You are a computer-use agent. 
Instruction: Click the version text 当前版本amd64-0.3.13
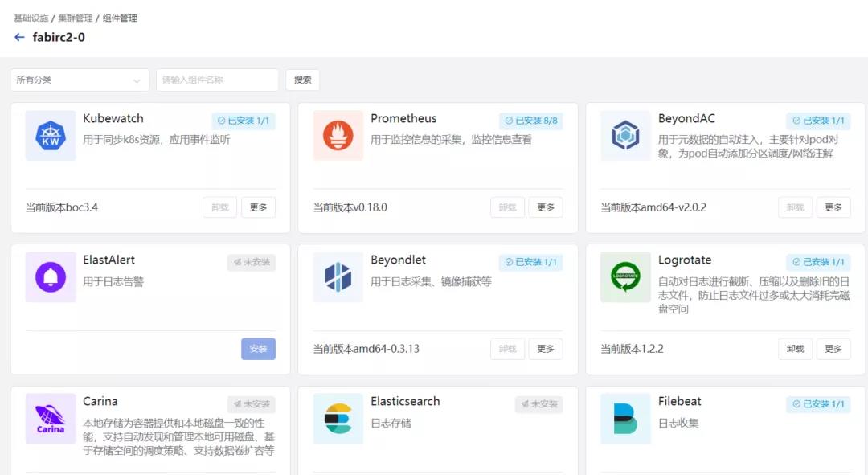[x=366, y=350]
